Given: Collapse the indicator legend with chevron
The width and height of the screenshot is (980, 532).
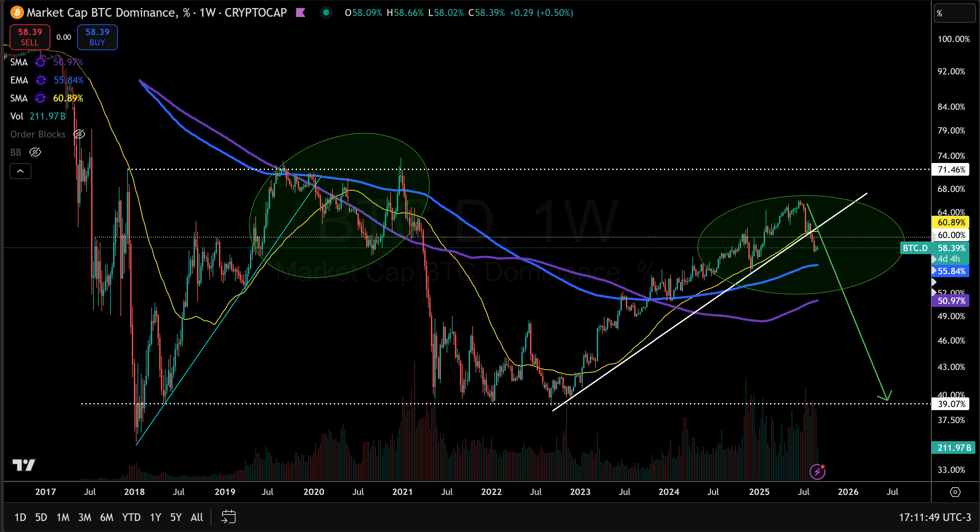Looking at the screenshot, I should click(x=21, y=171).
